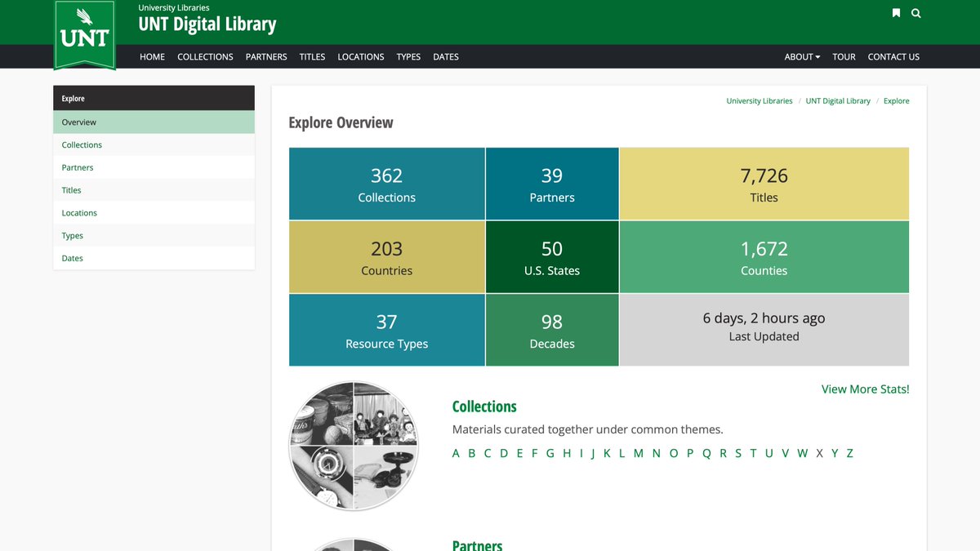This screenshot has height=551, width=980.
Task: Open the search magnifier icon
Action: coord(916,13)
